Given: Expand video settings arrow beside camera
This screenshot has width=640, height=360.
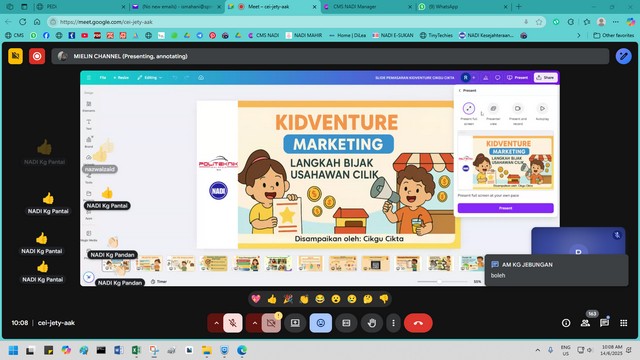Looking at the screenshot, I should coord(254,323).
